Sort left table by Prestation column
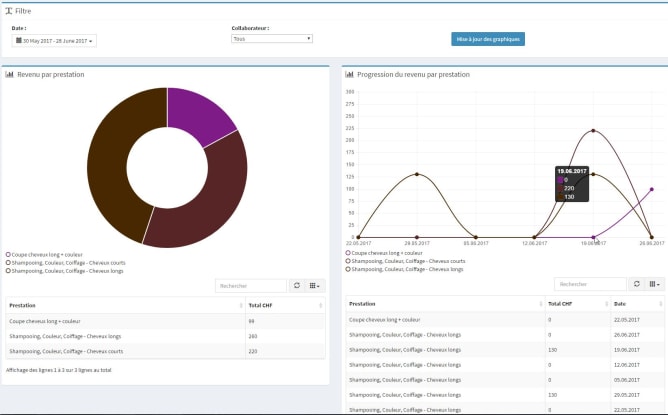 click(126, 305)
